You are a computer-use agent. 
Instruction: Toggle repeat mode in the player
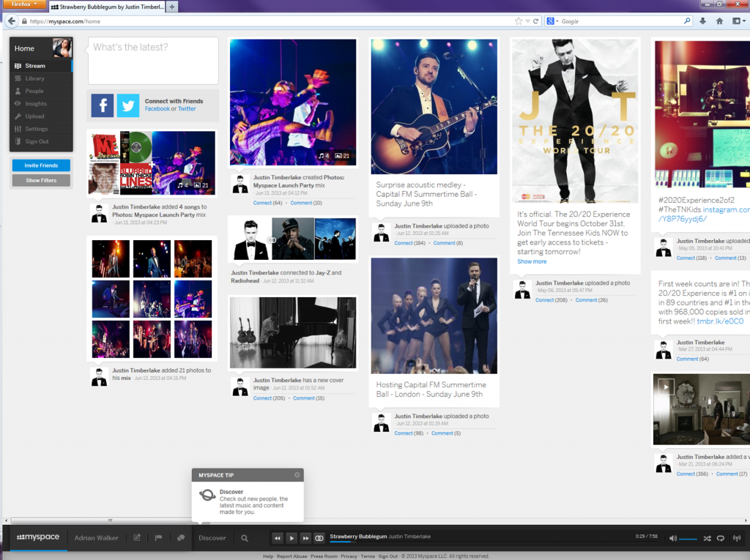tap(721, 538)
